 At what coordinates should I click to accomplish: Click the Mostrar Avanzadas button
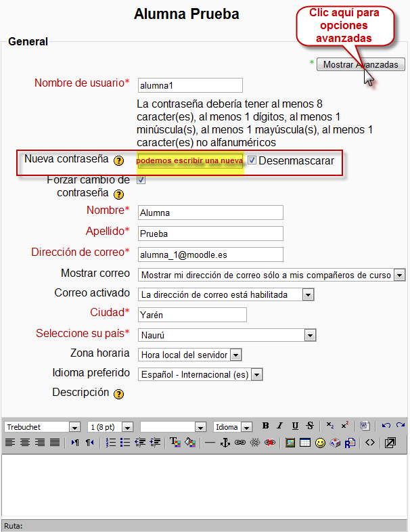[x=361, y=64]
